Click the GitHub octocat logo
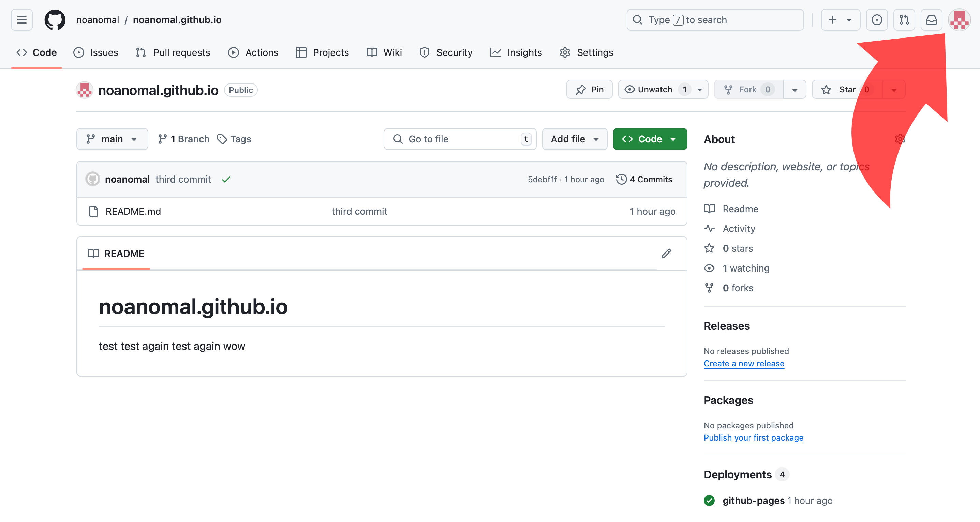The height and width of the screenshot is (522, 980). point(55,20)
